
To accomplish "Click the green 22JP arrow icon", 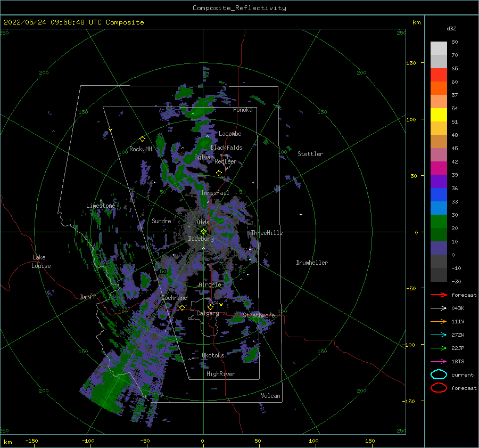I will (439, 348).
